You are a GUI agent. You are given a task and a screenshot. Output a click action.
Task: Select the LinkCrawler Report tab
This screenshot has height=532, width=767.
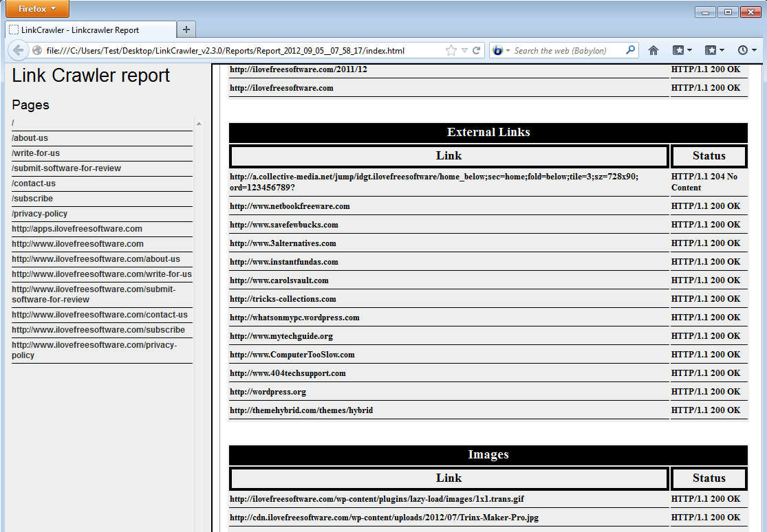point(89,30)
